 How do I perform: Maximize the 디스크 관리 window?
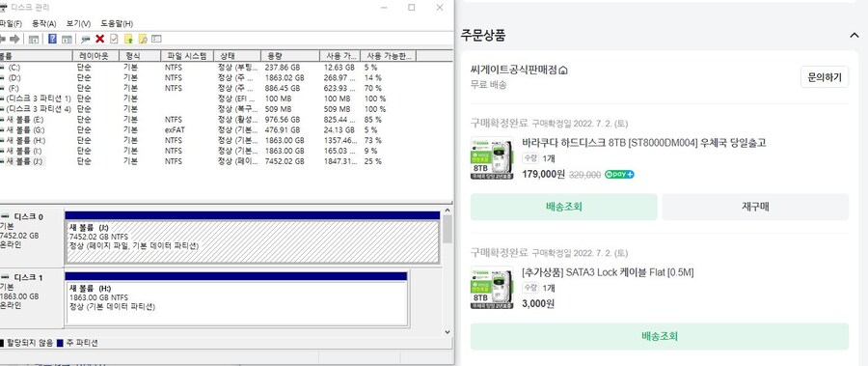[411, 8]
